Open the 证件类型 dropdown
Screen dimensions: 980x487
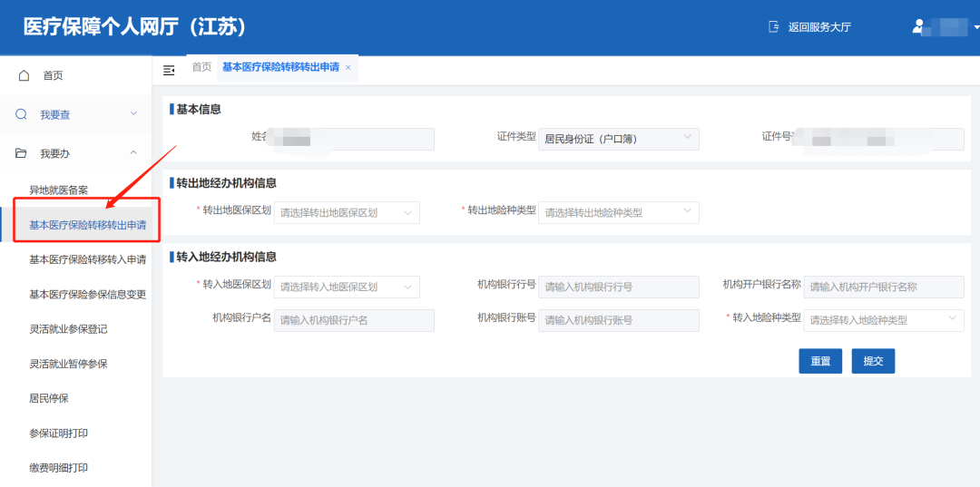click(618, 139)
